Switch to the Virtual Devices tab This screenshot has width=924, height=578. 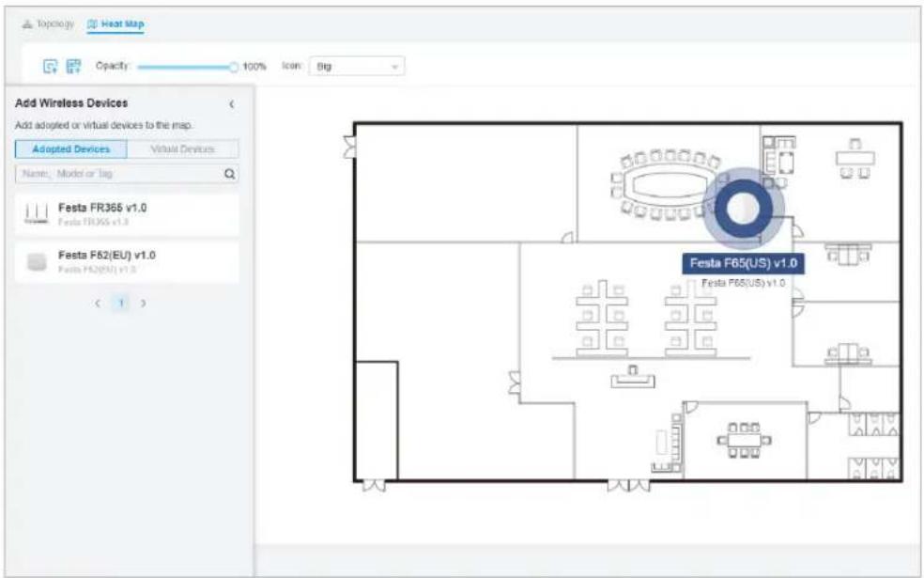point(183,149)
